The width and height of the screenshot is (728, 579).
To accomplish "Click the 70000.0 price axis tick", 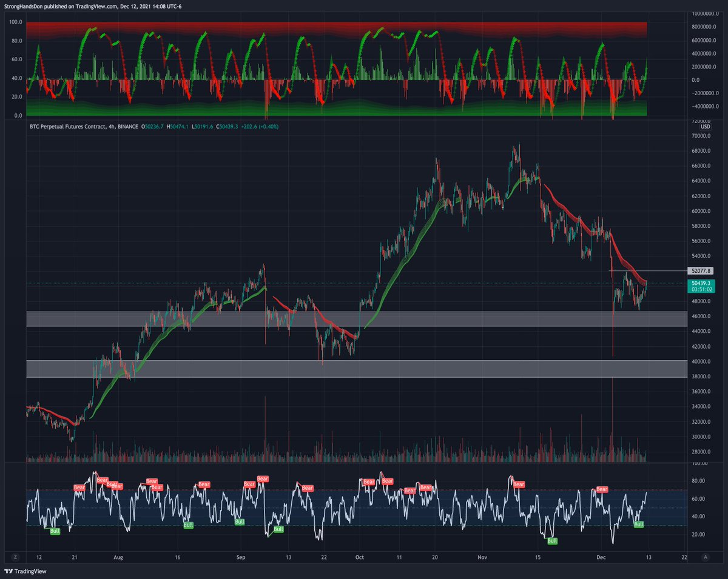I will click(x=701, y=136).
